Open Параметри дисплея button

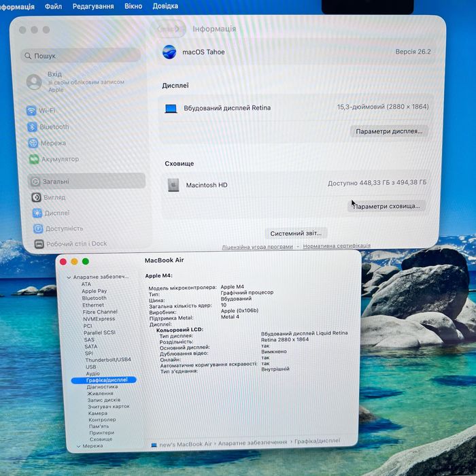click(x=389, y=131)
